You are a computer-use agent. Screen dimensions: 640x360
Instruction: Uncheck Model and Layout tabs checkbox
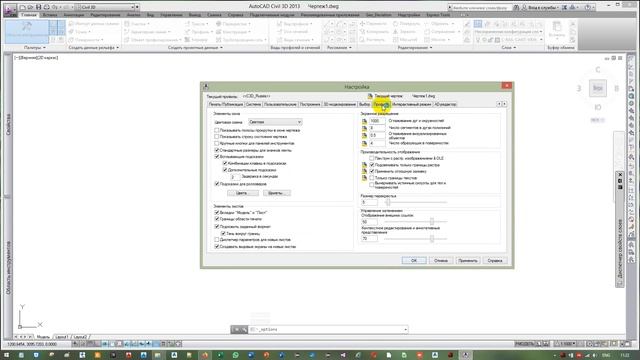tap(217, 213)
